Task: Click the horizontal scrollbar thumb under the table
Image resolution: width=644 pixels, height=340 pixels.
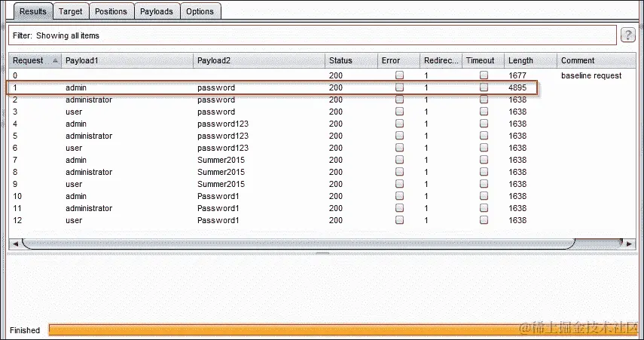Action: click(x=298, y=244)
